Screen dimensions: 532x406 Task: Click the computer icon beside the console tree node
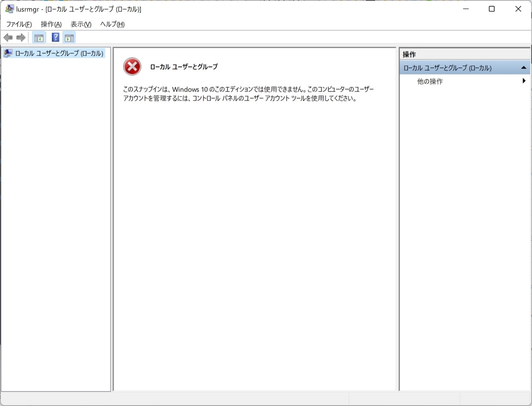point(8,53)
